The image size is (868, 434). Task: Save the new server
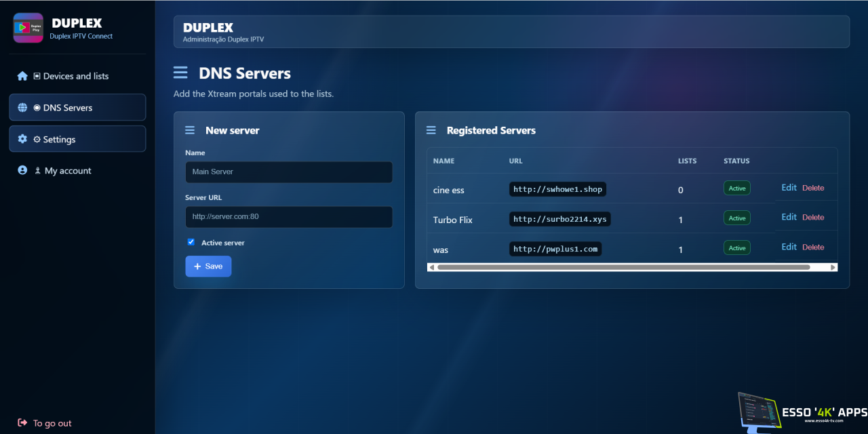pyautogui.click(x=208, y=267)
